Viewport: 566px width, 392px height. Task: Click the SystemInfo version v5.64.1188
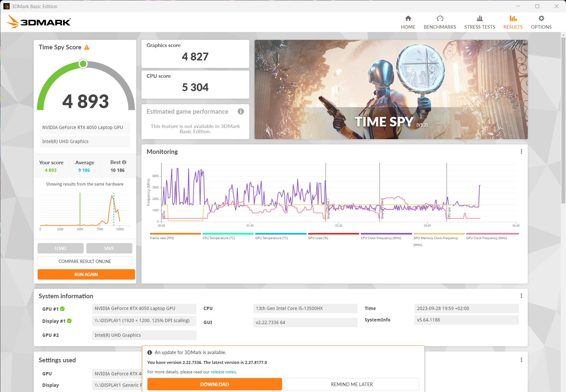(x=466, y=320)
